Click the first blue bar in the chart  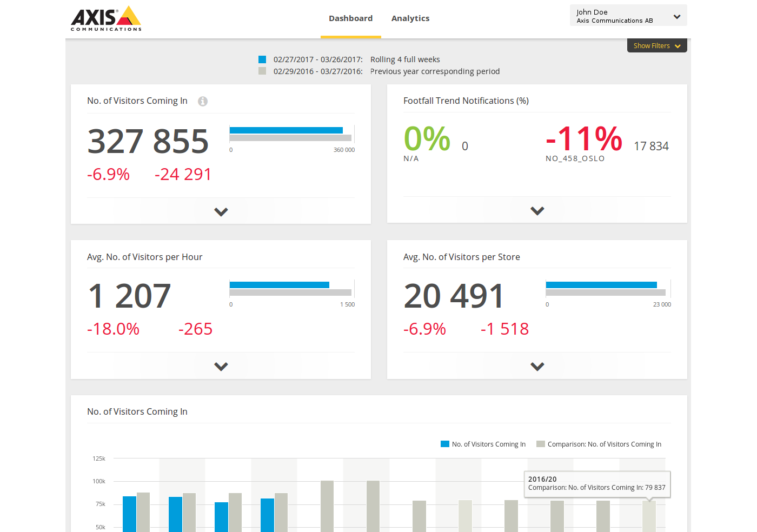coord(129,514)
